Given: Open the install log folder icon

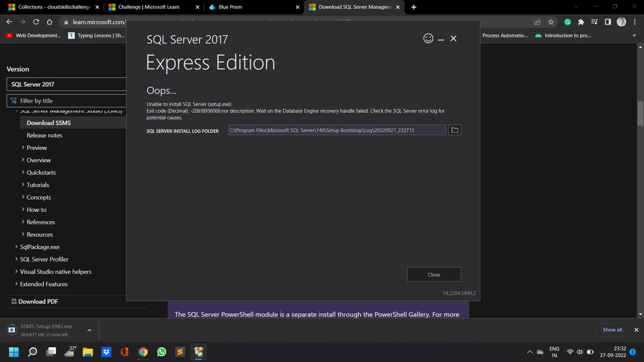Looking at the screenshot, I should pyautogui.click(x=454, y=130).
